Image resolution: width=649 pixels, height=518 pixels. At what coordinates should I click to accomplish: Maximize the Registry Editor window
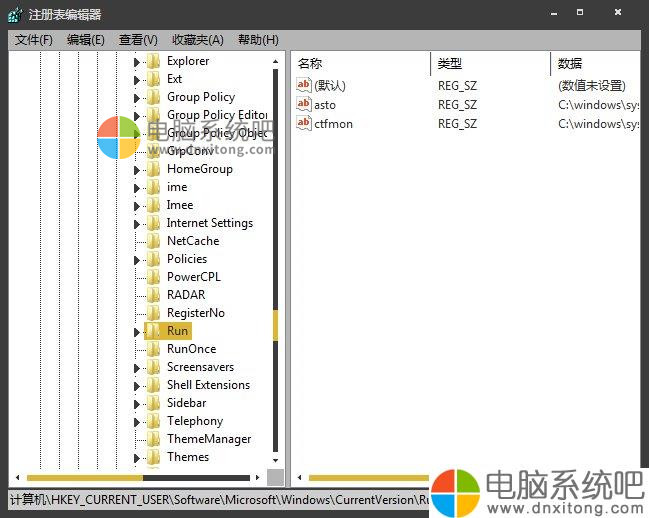coord(580,12)
